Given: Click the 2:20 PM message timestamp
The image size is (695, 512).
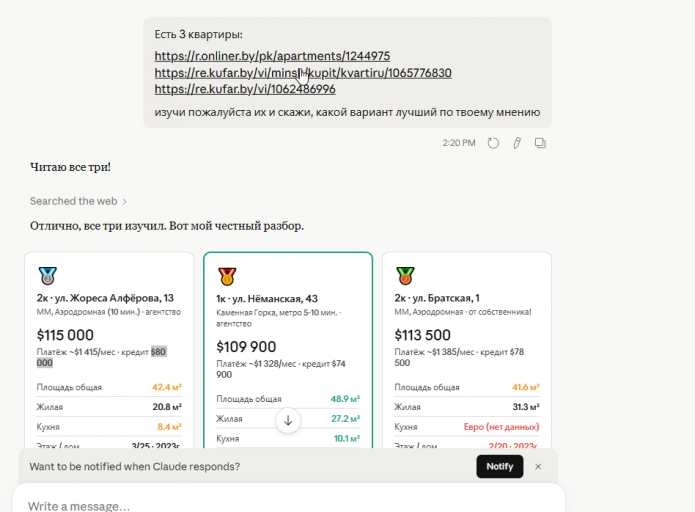Looking at the screenshot, I should point(459,143).
